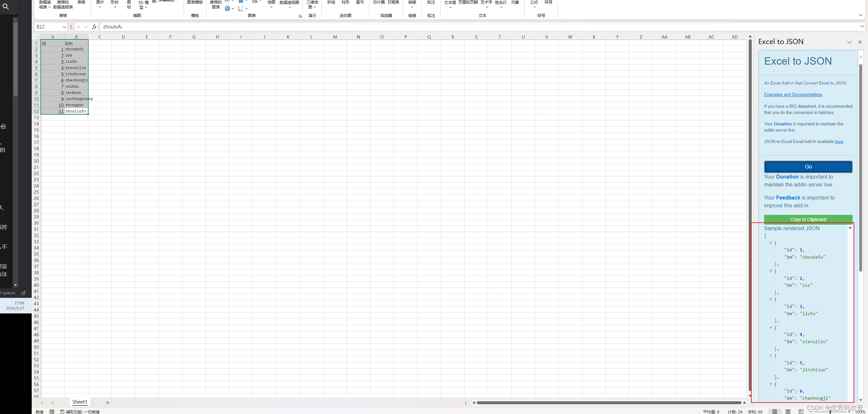The width and height of the screenshot is (868, 414).
Task: Click the search magnifier icon at top left
Action: [6, 7]
